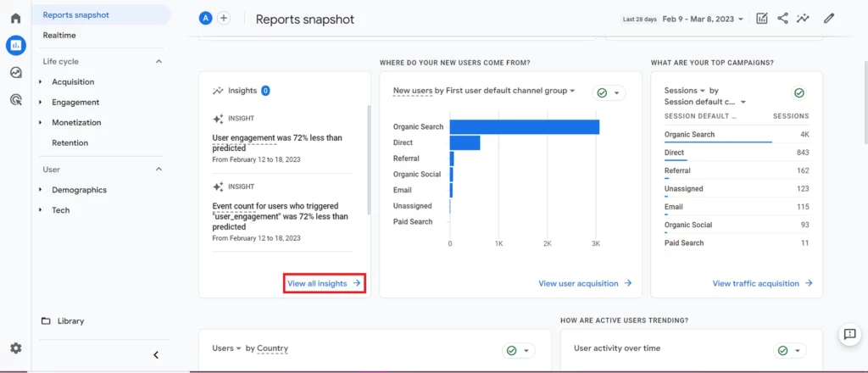Click the pencil Customize report icon
Screen dimensions: 868x373
[829, 18]
